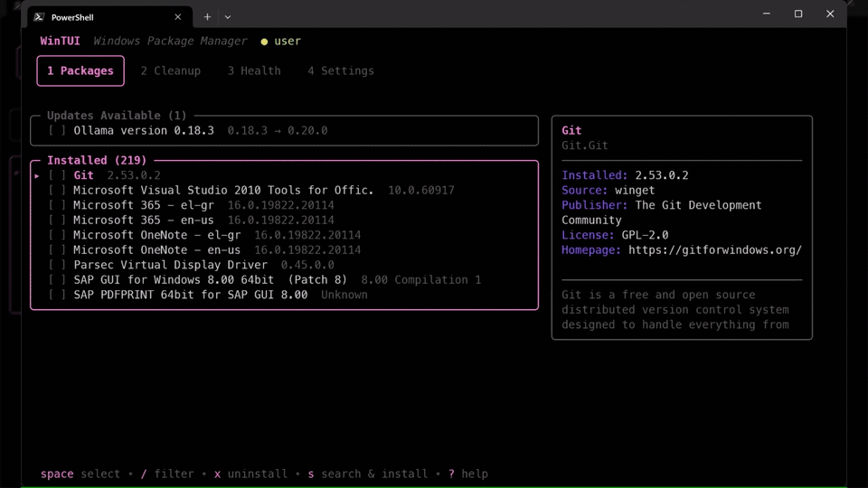The width and height of the screenshot is (868, 488).
Task: Click the yellow user status dot
Action: pyautogui.click(x=264, y=42)
